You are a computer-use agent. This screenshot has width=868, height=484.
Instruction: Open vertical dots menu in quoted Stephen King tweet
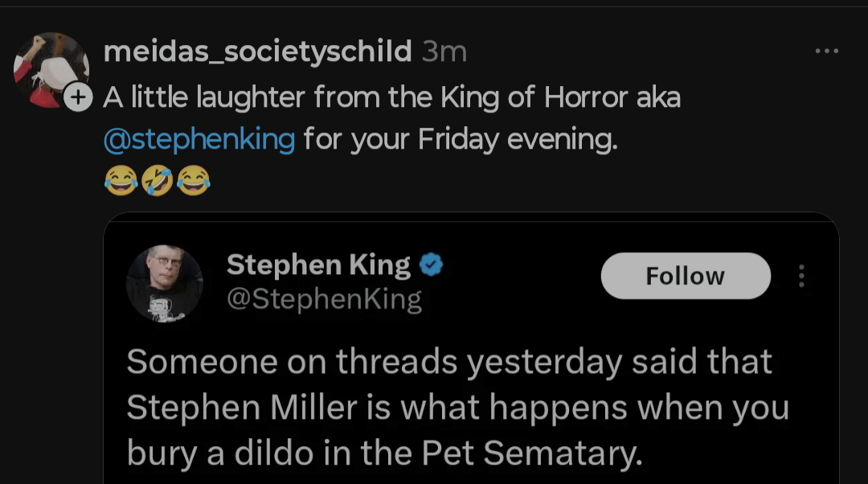click(x=800, y=276)
